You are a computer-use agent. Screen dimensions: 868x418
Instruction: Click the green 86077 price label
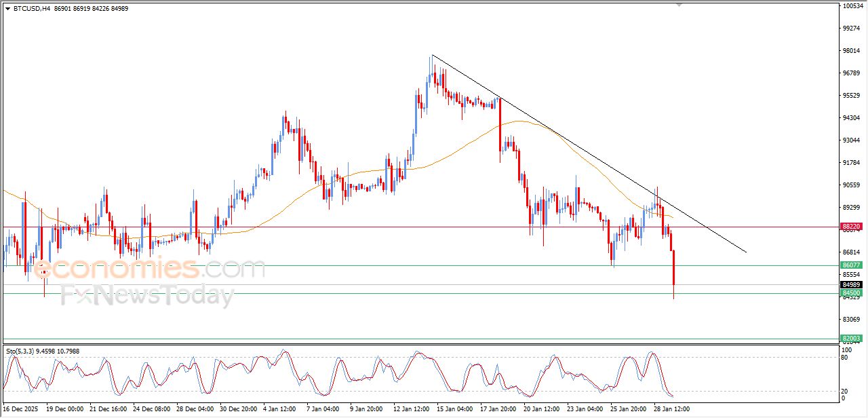(851, 265)
